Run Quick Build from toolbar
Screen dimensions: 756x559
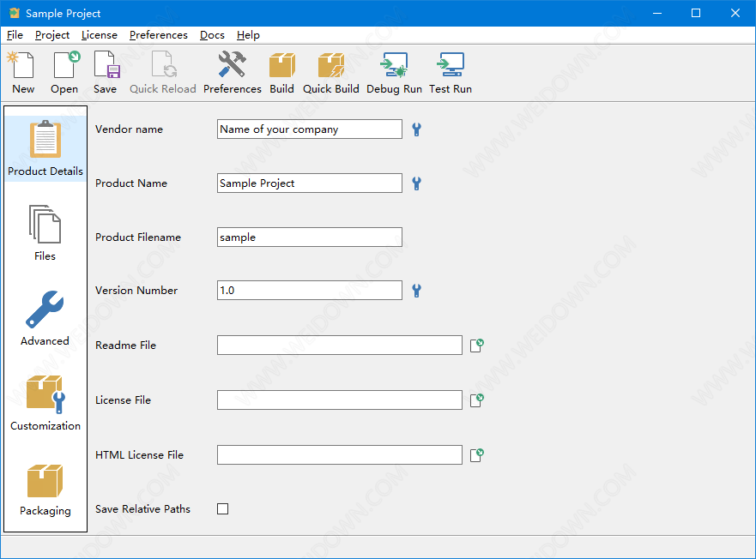point(331,72)
